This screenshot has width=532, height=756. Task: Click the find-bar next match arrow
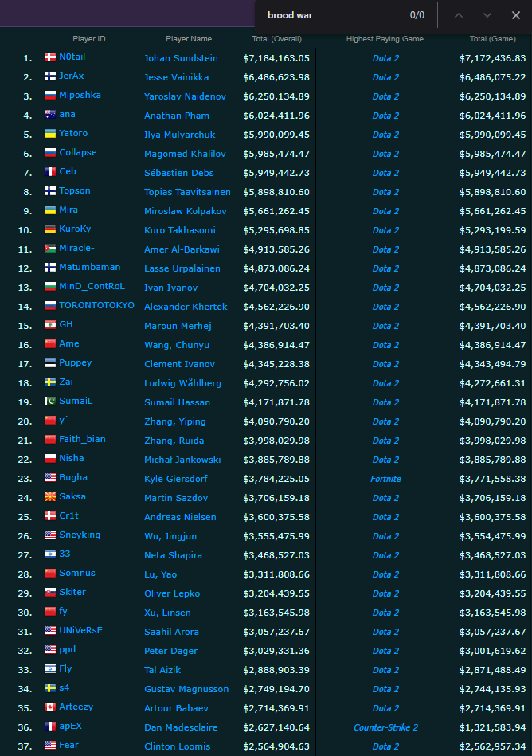487,15
